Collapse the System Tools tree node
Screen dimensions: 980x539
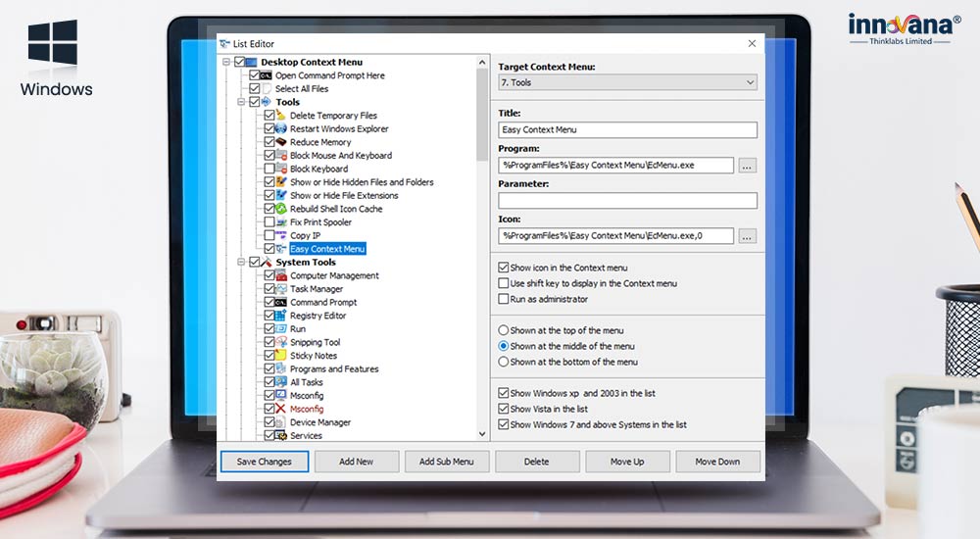(x=242, y=262)
